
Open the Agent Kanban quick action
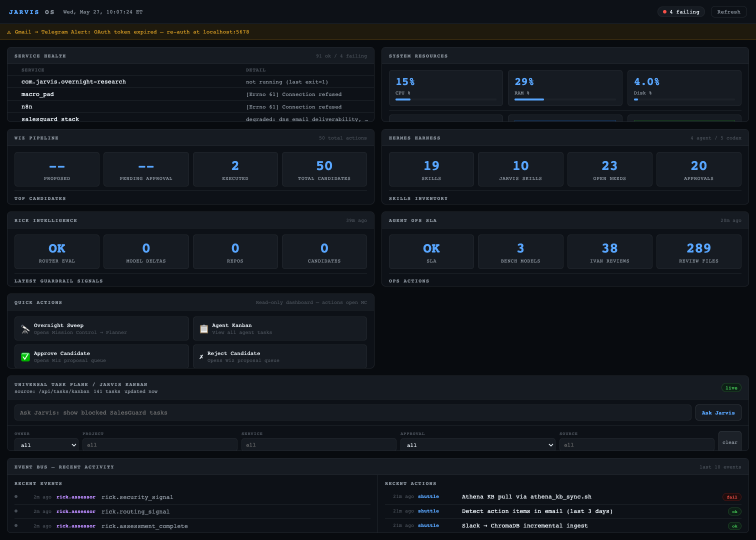[280, 328]
